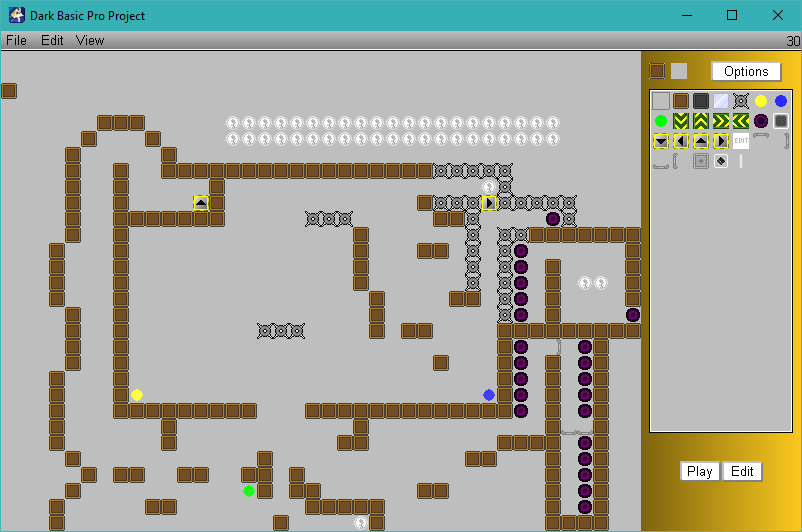Click the Dark Basic Pro app icon in the title bar
The image size is (802, 532).
pos(16,15)
